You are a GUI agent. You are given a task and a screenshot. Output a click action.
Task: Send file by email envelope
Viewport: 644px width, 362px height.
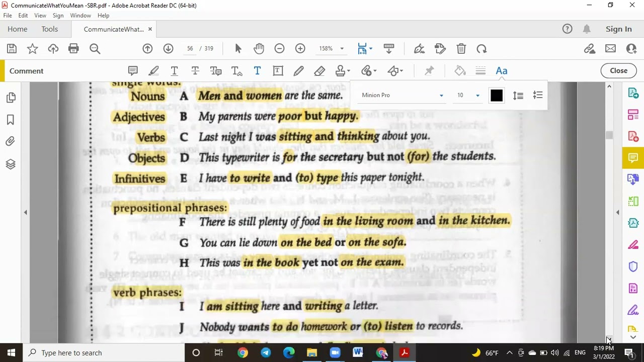[x=610, y=49]
